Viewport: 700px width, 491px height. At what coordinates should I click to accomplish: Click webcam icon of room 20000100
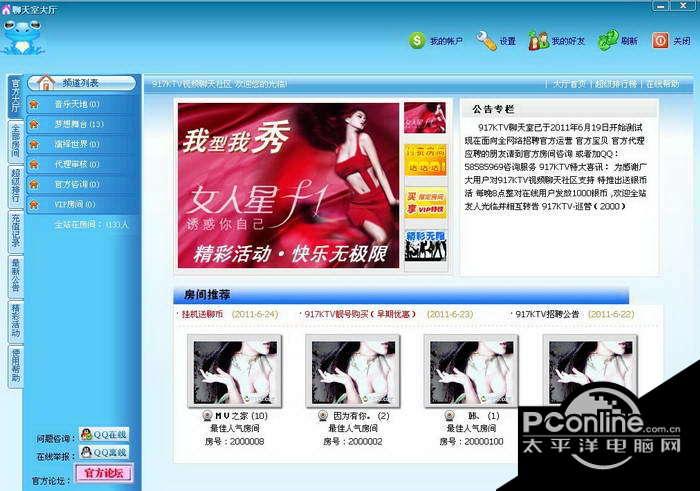[x=450, y=416]
